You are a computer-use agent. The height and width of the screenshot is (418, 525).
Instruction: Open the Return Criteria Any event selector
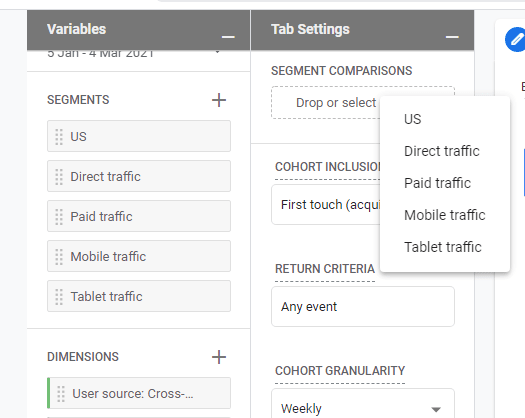coord(363,306)
